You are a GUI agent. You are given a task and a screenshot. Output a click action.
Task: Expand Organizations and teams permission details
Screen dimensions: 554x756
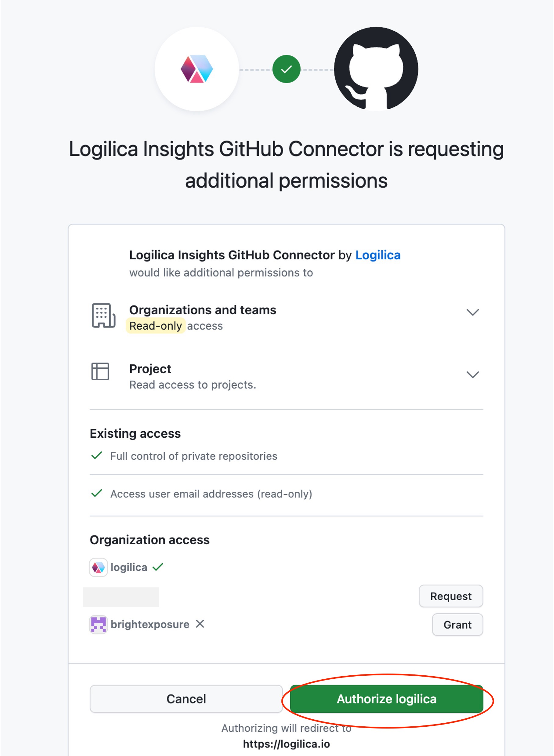472,312
